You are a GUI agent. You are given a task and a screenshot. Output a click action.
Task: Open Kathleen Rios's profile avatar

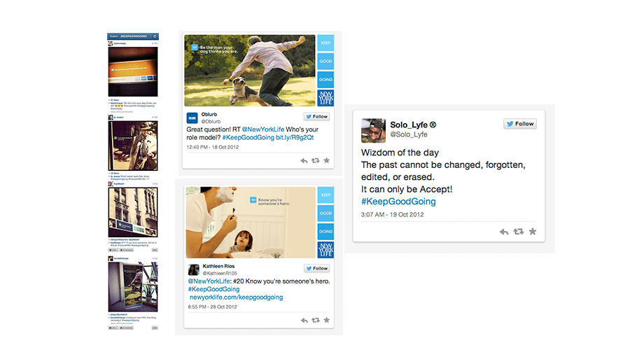click(194, 269)
